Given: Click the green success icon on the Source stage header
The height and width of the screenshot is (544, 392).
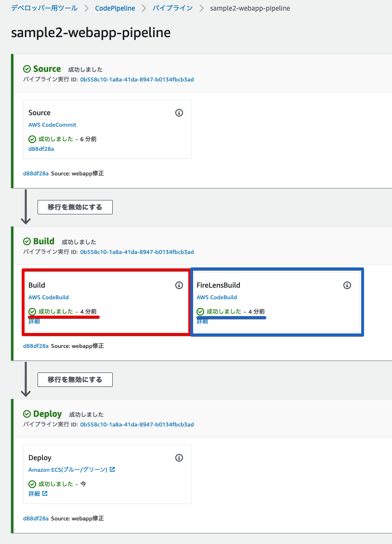Looking at the screenshot, I should tap(27, 68).
